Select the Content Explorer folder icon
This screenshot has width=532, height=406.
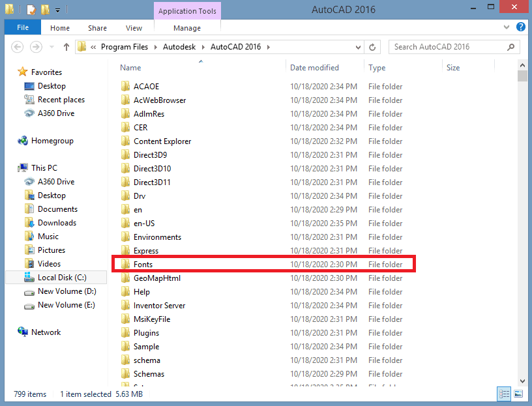click(126, 141)
